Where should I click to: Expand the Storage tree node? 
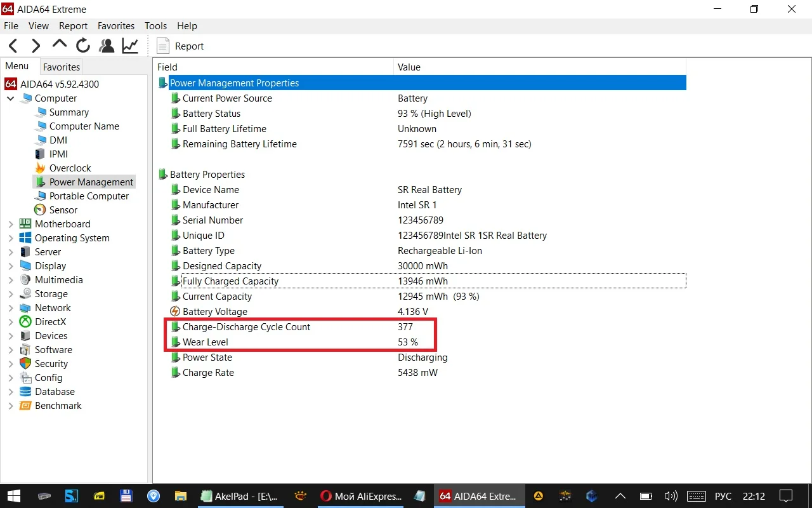pyautogui.click(x=11, y=294)
